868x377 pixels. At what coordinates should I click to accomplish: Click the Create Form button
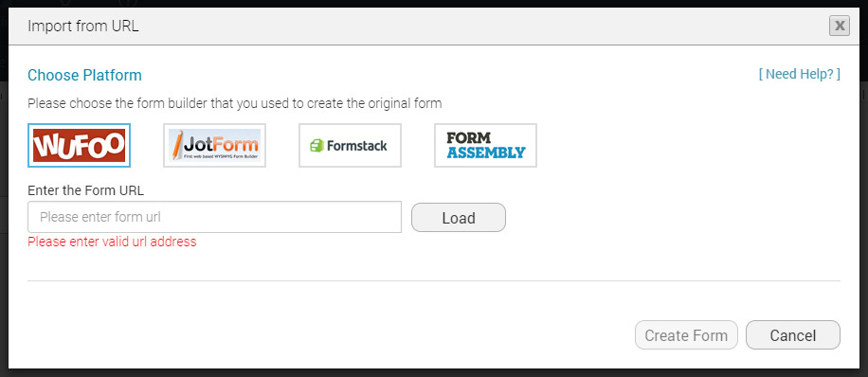point(686,335)
